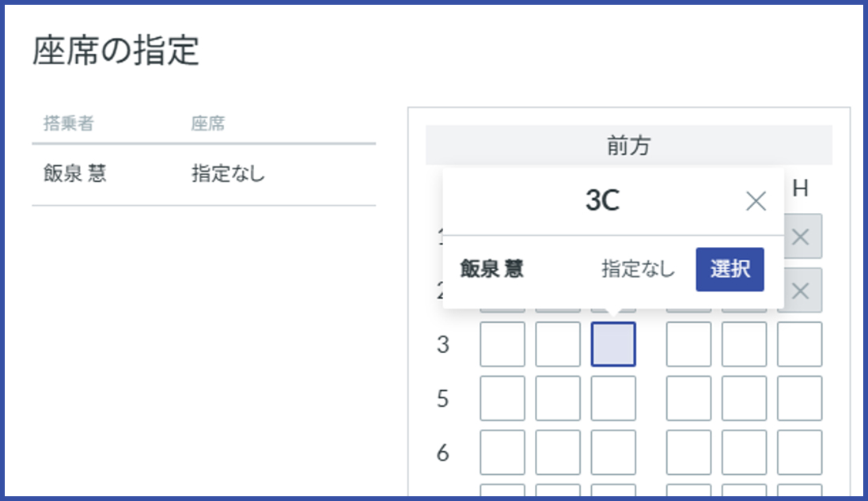Click the first seat in row 6

pyautogui.click(x=502, y=452)
